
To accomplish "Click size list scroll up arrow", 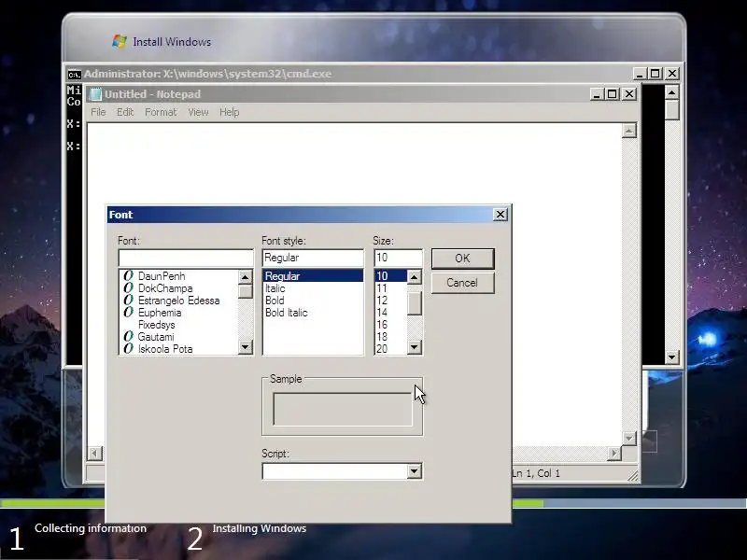I will click(x=415, y=277).
